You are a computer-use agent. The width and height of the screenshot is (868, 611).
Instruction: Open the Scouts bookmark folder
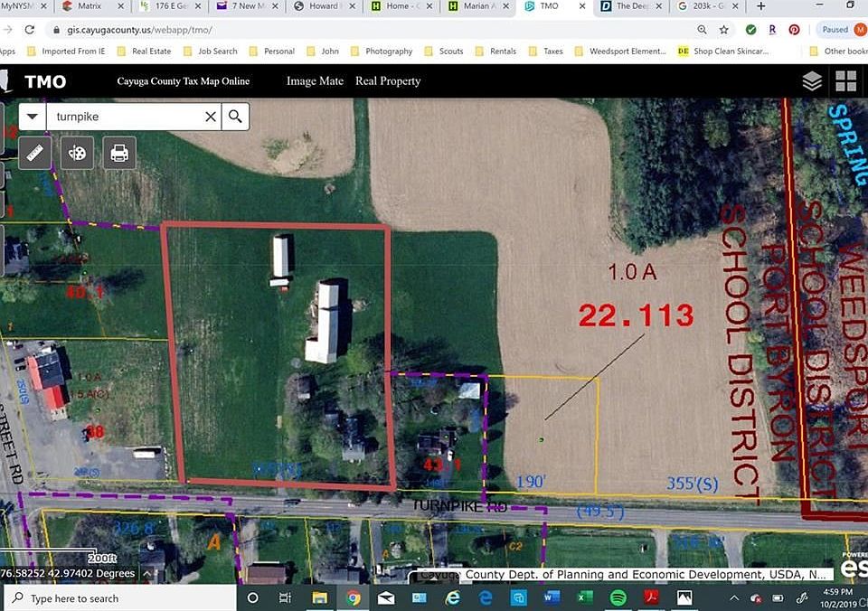(x=443, y=51)
